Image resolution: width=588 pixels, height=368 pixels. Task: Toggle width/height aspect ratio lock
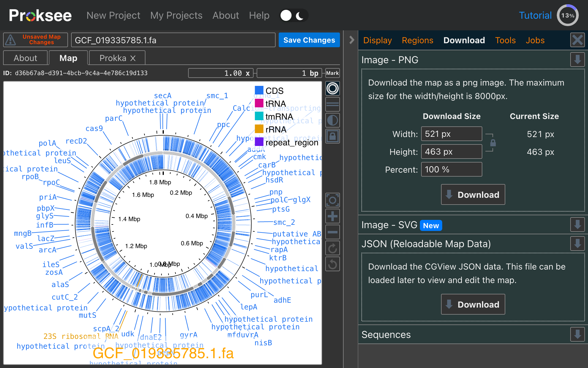tap(493, 143)
